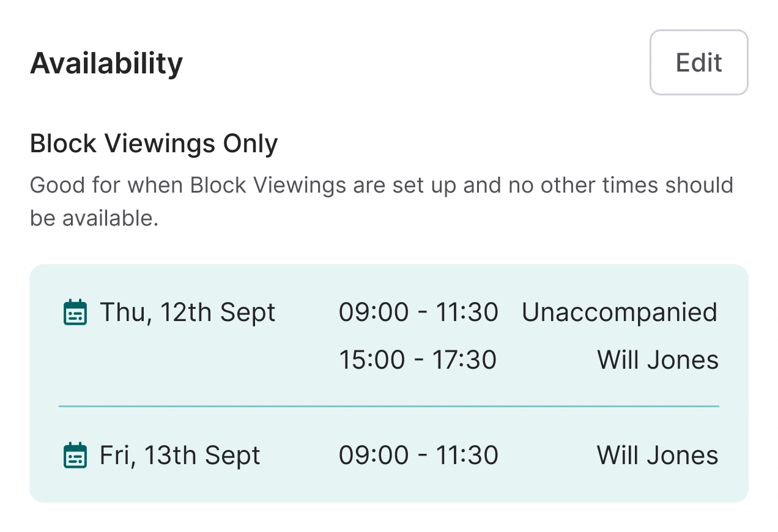Click the 09:00 - 11:30 slot for Friday

[x=418, y=456]
